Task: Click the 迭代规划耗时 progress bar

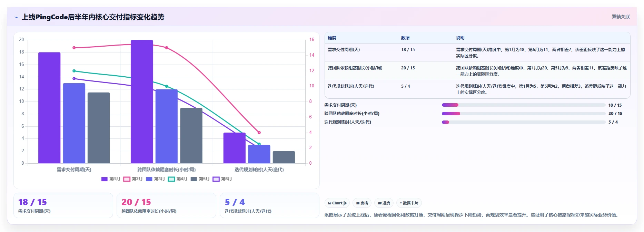Action: click(x=524, y=122)
